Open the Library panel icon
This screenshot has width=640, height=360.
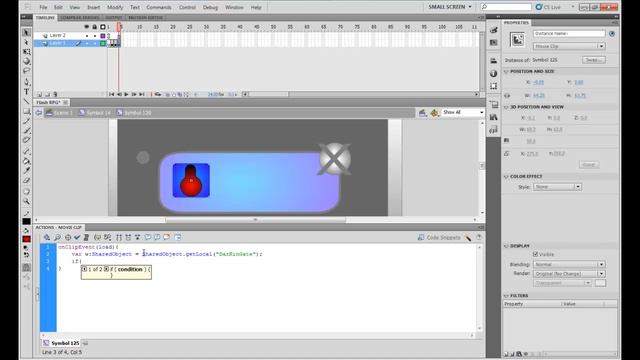[x=493, y=118]
